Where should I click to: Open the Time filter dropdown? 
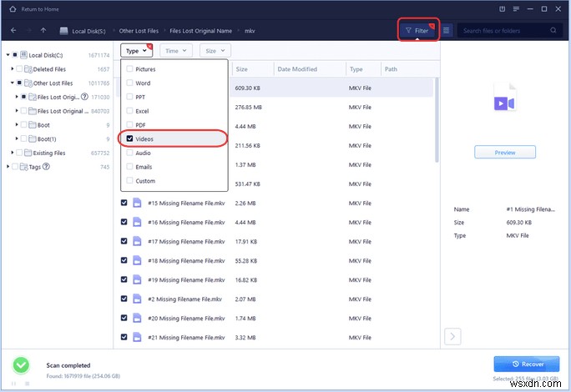pos(174,50)
